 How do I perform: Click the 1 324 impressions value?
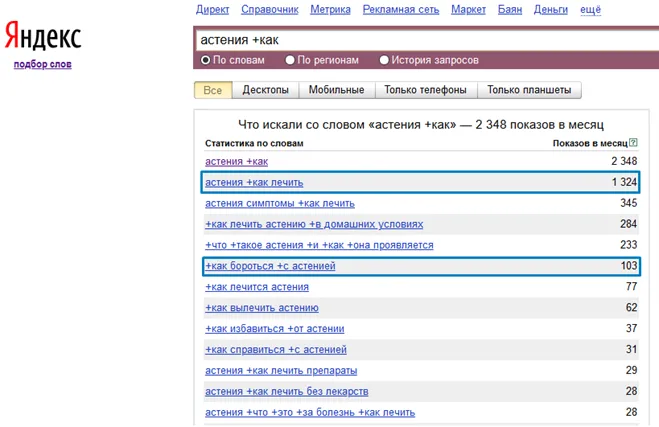coord(624,182)
